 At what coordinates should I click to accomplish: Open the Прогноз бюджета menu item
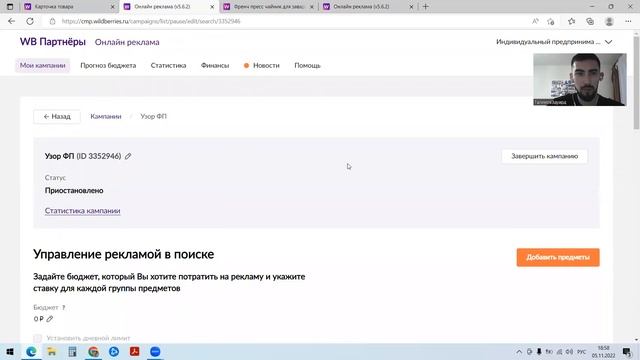[108, 65]
